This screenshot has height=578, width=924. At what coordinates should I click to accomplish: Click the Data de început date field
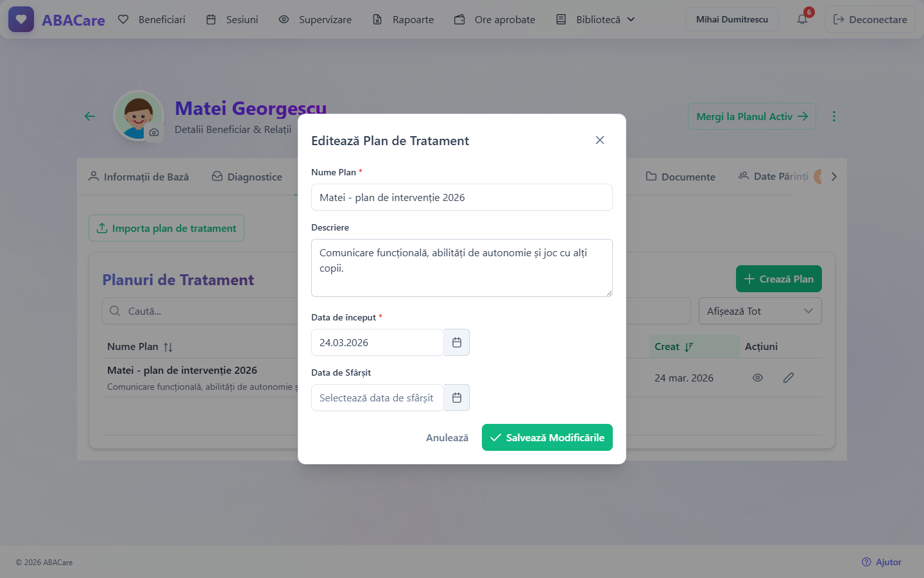[377, 342]
